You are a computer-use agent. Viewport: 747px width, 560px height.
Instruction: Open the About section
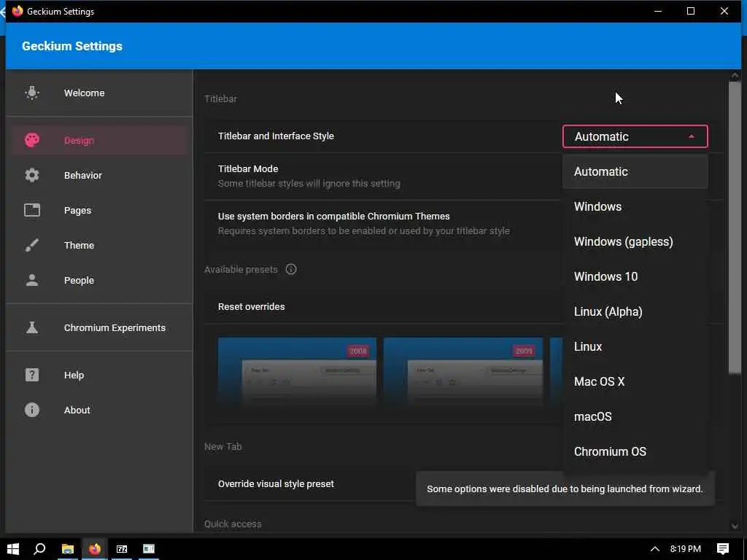99,410
